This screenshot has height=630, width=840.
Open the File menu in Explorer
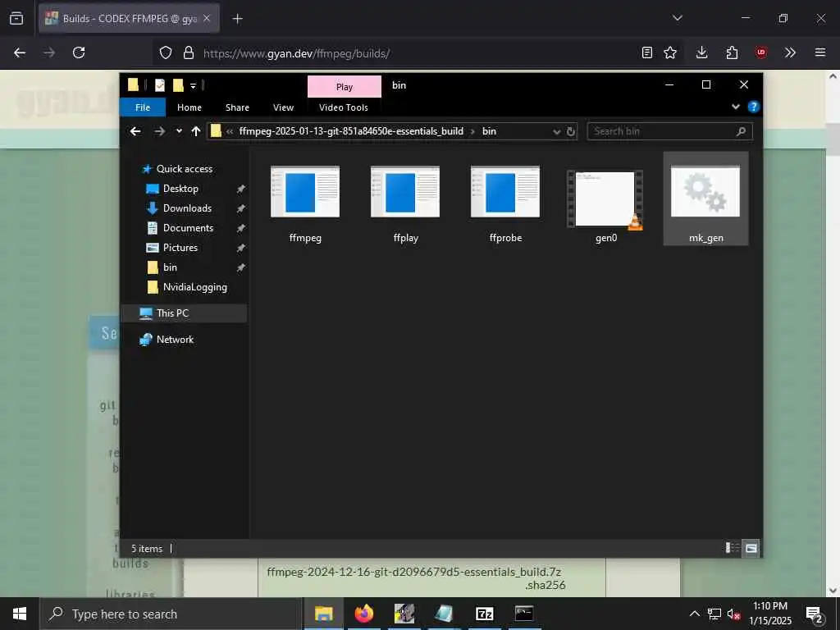point(143,107)
